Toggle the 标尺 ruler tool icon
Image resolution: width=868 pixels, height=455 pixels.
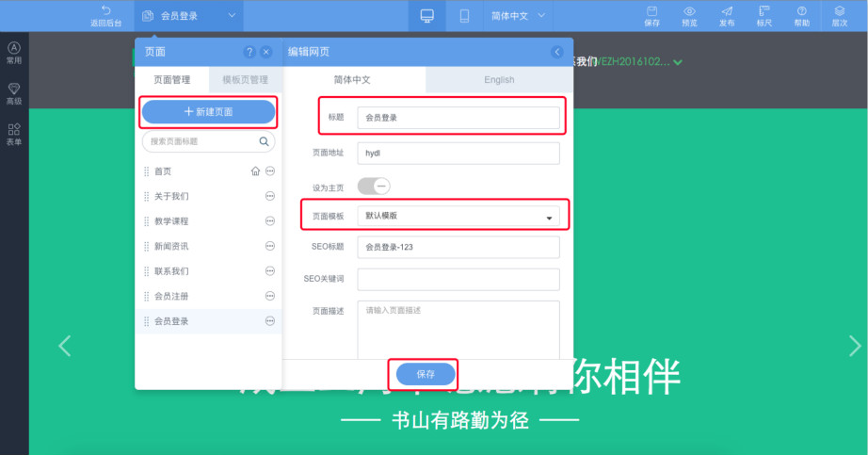[x=764, y=15]
